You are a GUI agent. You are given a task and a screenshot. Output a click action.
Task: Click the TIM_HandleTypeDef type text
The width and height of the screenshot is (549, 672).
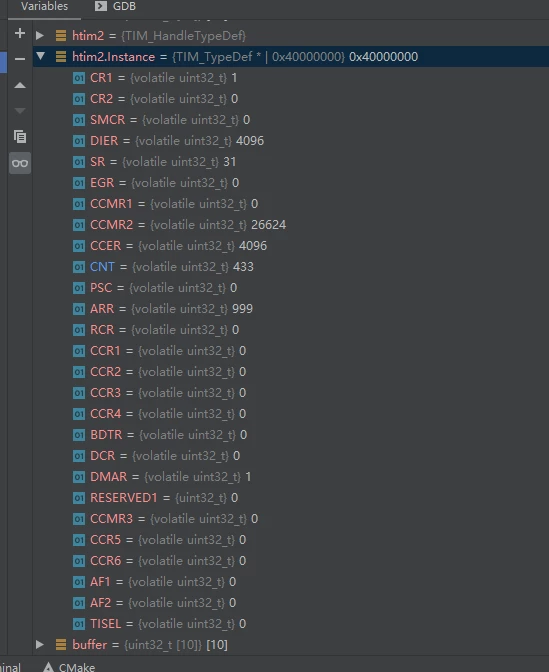pyautogui.click(x=183, y=36)
